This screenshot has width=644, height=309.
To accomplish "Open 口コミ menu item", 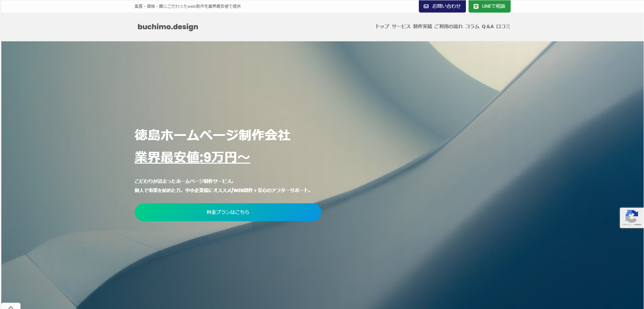I will click(x=503, y=26).
